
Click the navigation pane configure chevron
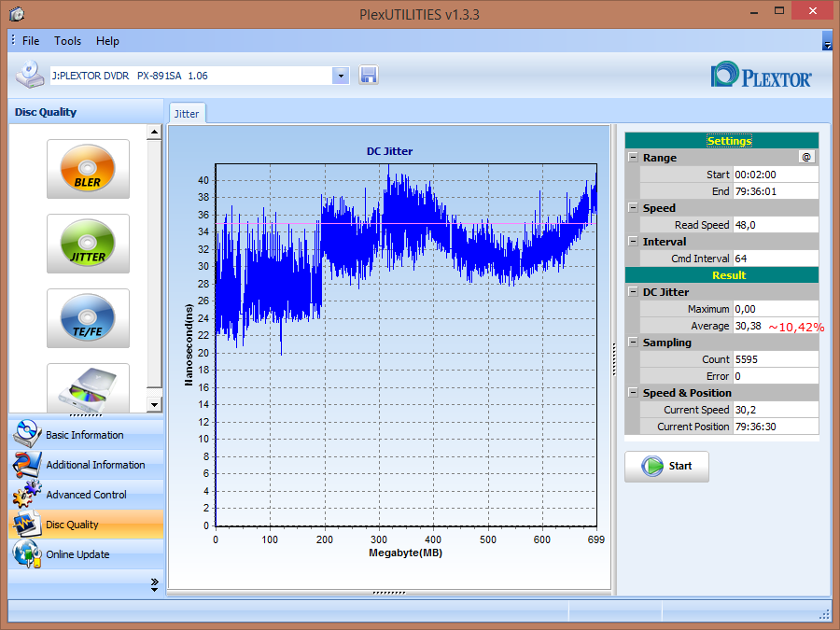point(155,584)
